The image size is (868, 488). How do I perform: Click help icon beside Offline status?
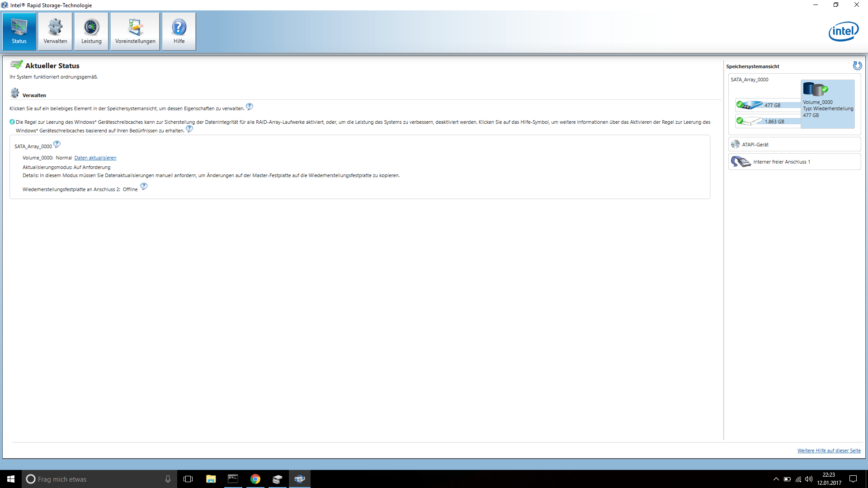144,187
